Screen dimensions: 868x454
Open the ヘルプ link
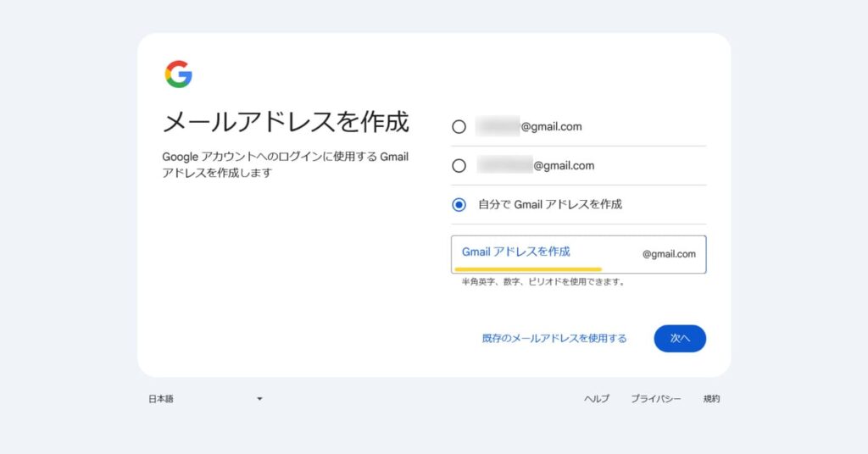point(597,399)
